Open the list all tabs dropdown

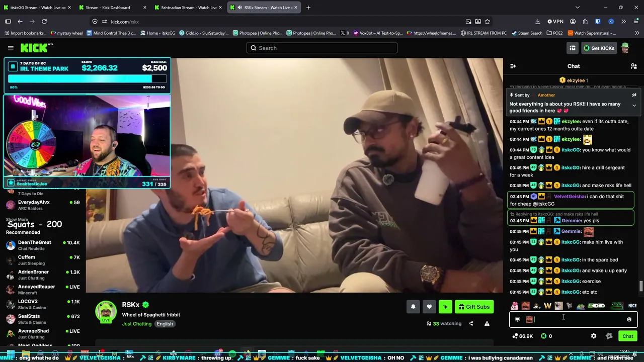[578, 8]
